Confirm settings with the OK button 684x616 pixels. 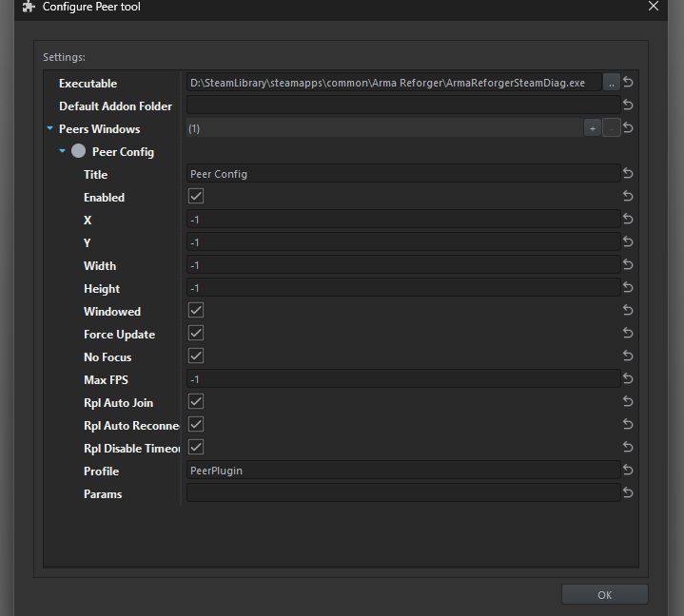click(605, 595)
